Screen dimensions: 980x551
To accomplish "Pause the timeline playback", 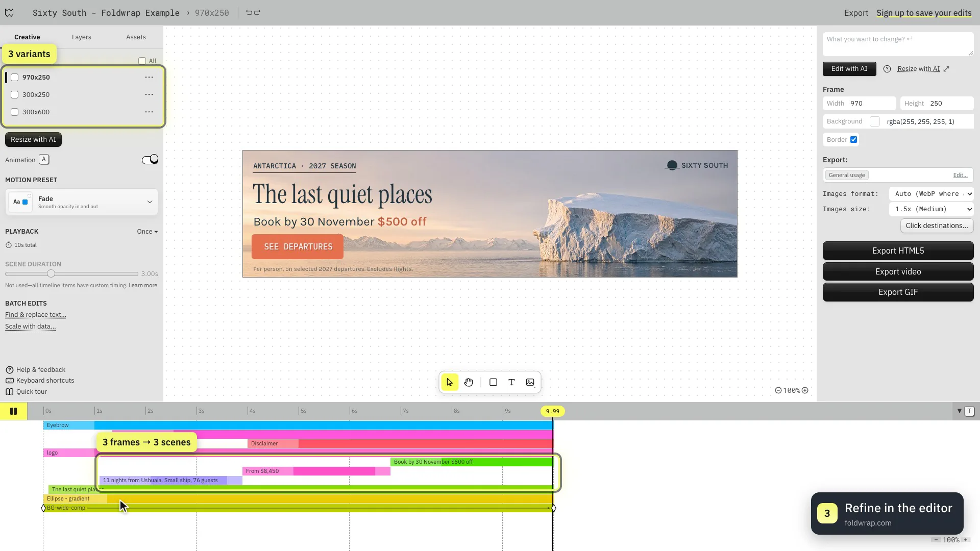I will 14,411.
